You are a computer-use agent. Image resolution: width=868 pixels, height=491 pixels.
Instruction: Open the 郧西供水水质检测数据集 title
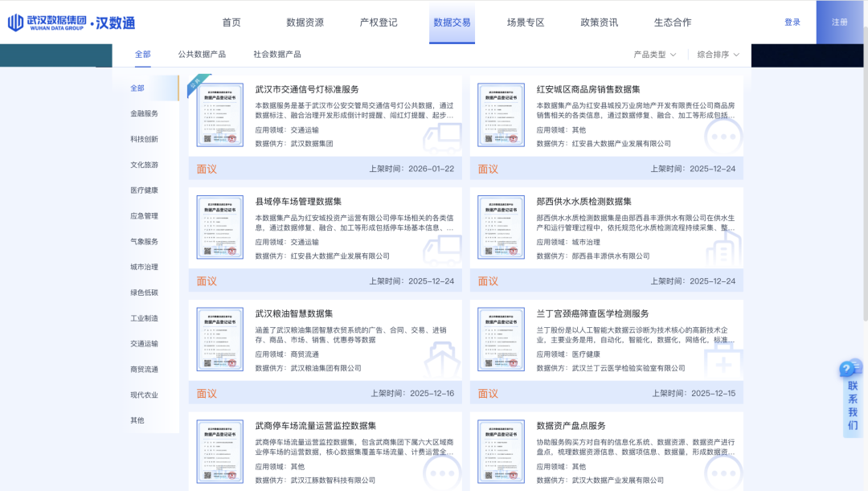[583, 202]
